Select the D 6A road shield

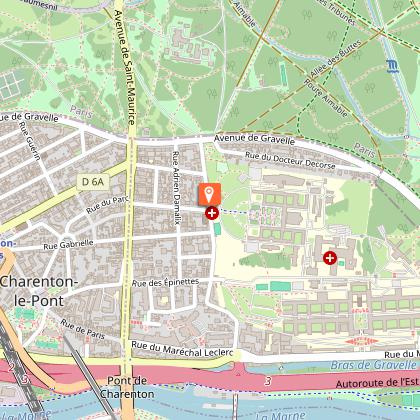(93, 182)
